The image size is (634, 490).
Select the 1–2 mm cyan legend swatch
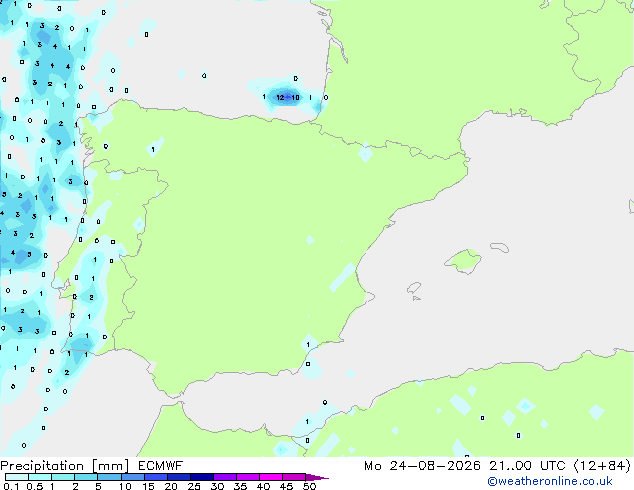coord(63,477)
